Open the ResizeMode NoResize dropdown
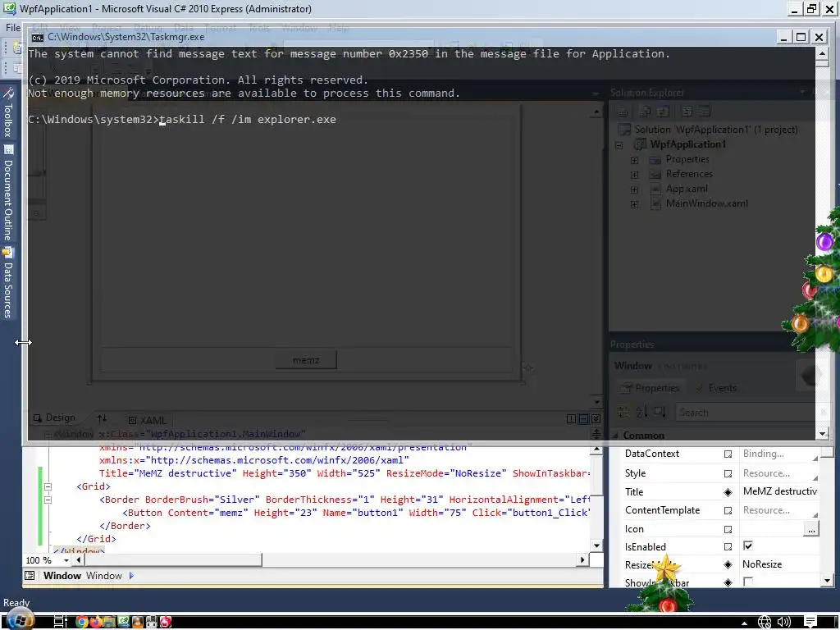The height and width of the screenshot is (630, 840). coord(779,564)
